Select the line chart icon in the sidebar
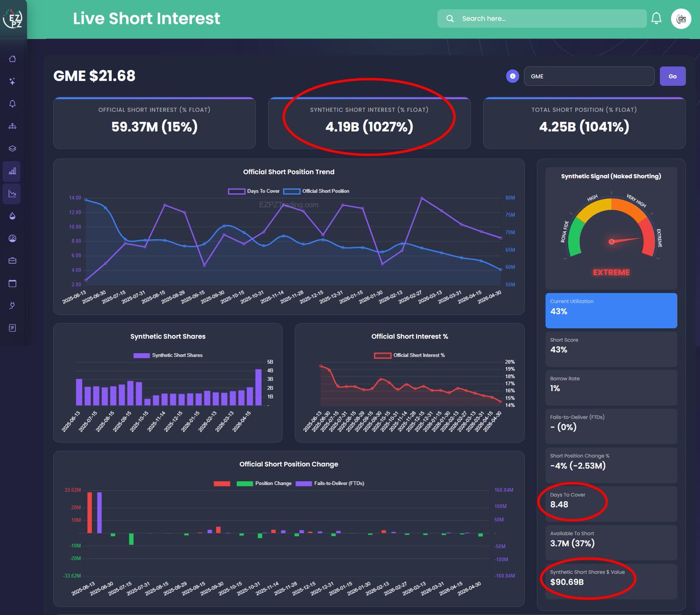 click(x=12, y=194)
